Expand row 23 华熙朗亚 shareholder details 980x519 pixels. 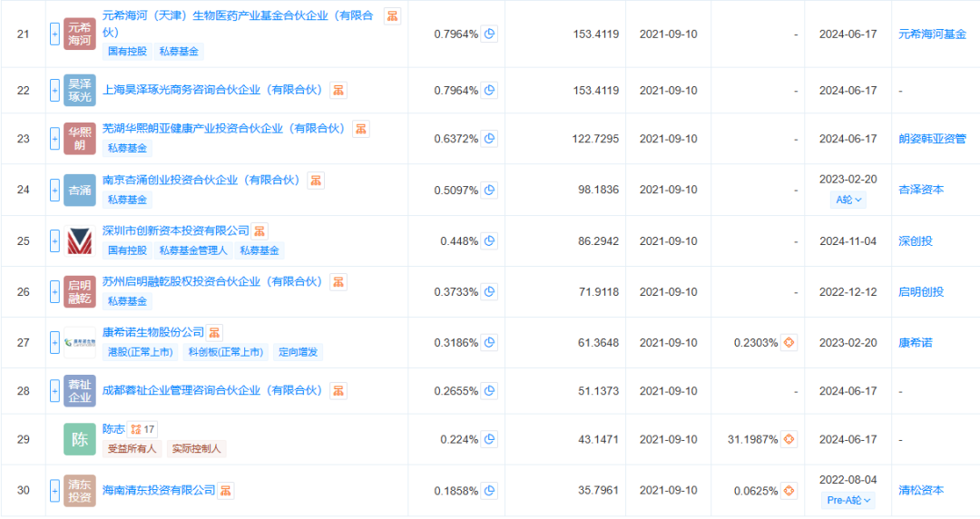pos(54,138)
